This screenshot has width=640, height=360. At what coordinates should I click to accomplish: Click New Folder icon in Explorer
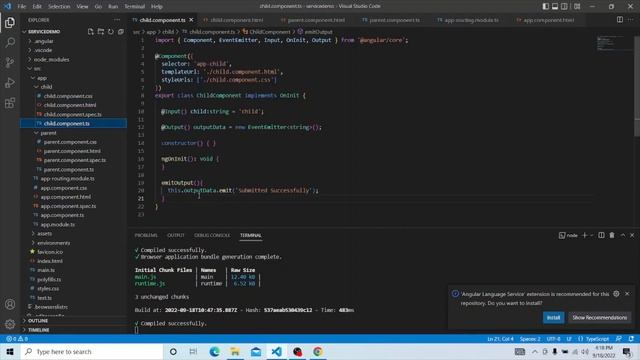101,31
